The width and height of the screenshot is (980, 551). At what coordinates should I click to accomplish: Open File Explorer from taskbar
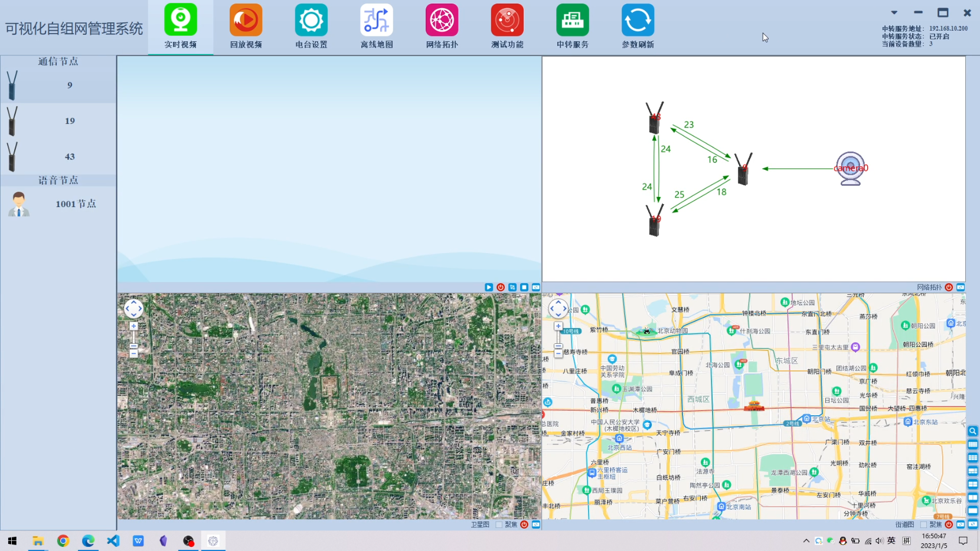[38, 541]
